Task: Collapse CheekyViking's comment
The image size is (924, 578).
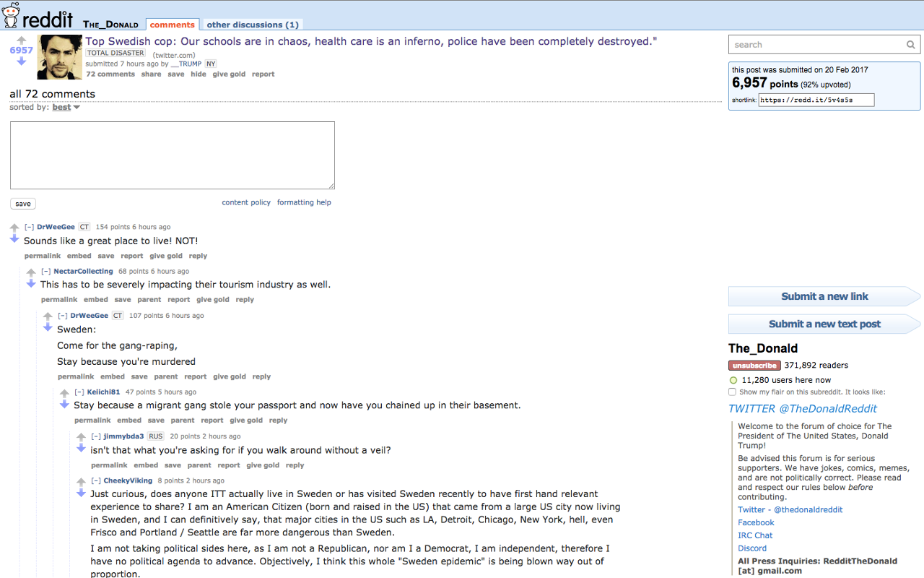Action: [x=96, y=480]
